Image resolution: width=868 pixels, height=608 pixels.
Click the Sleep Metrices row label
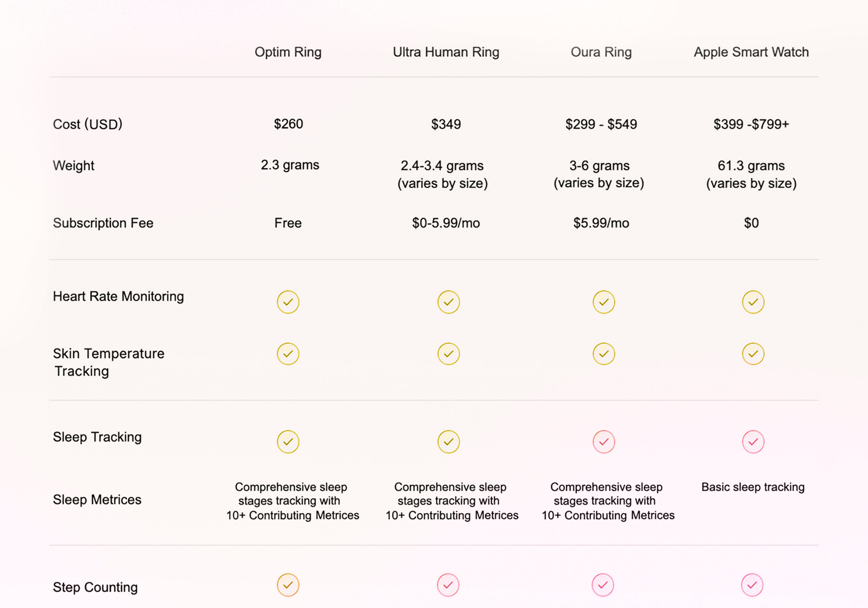pyautogui.click(x=97, y=499)
